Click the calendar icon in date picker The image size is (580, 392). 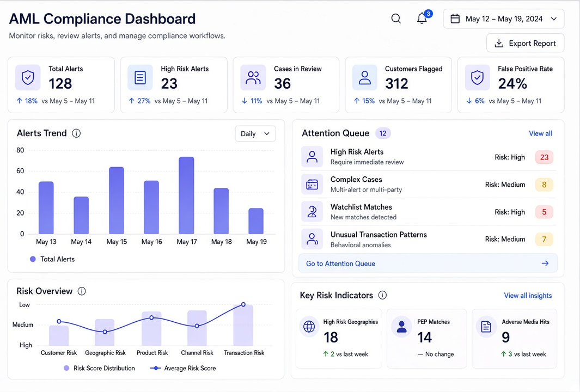tap(455, 19)
